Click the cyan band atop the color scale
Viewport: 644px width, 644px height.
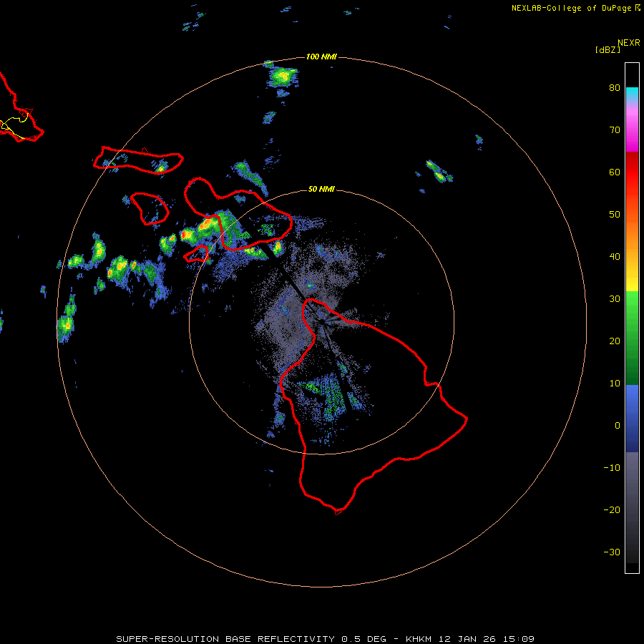point(632,92)
